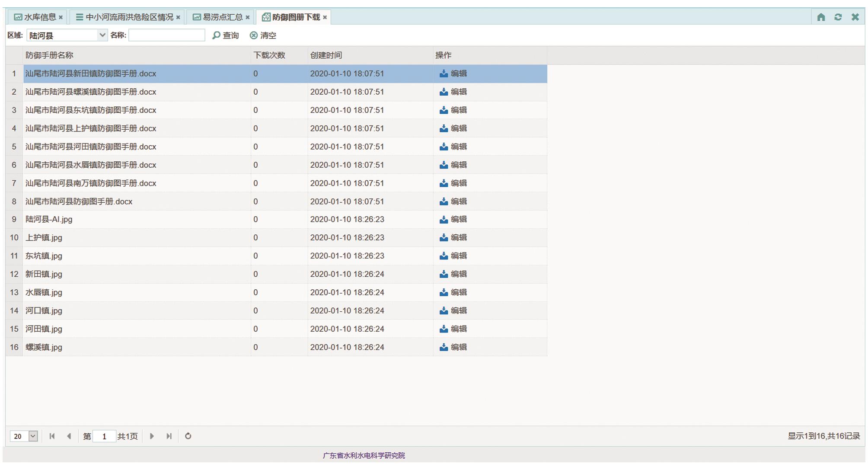This screenshot has width=868, height=470.
Task: Click download icon for 螺溪镇.jpg row
Action: [444, 347]
